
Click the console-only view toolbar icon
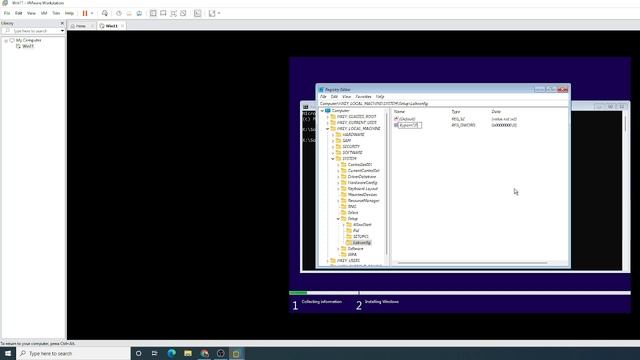coord(163,13)
